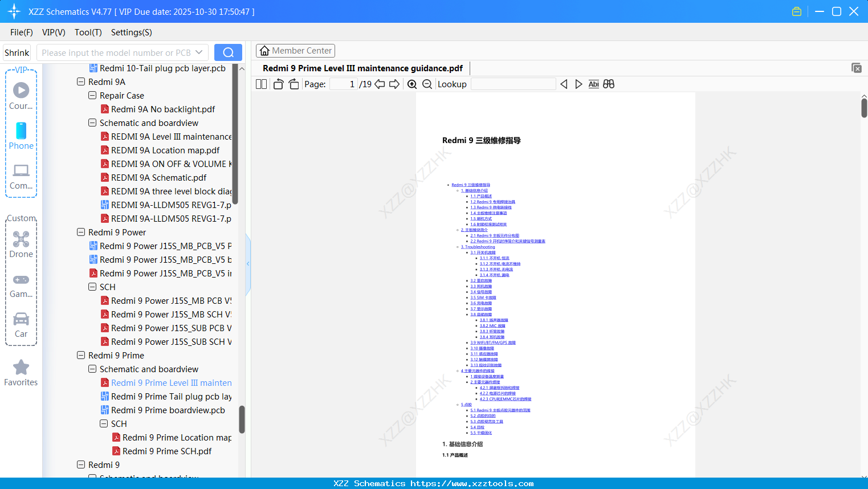The width and height of the screenshot is (868, 489).
Task: Collapse SCH under Redmi 9 Prime
Action: pyautogui.click(x=104, y=424)
